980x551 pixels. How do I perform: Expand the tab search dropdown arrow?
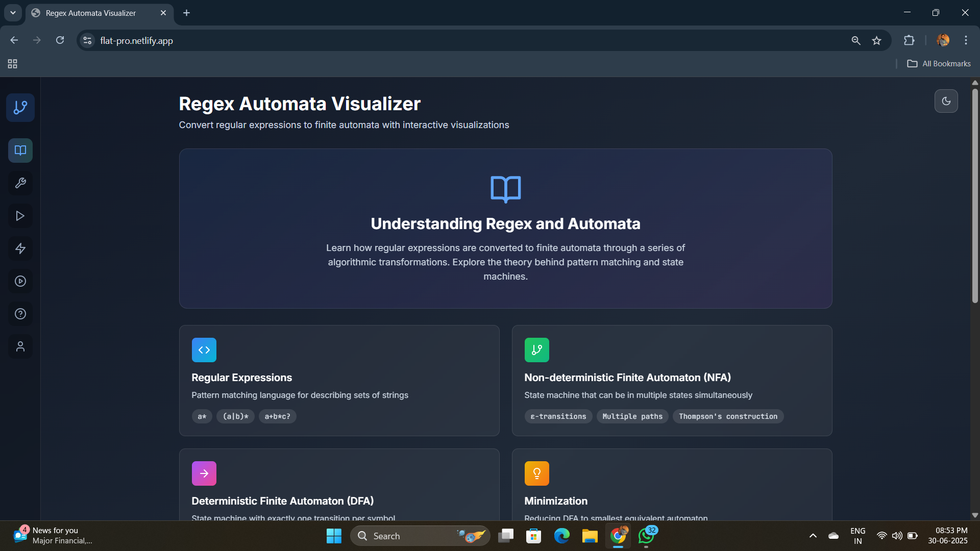13,13
